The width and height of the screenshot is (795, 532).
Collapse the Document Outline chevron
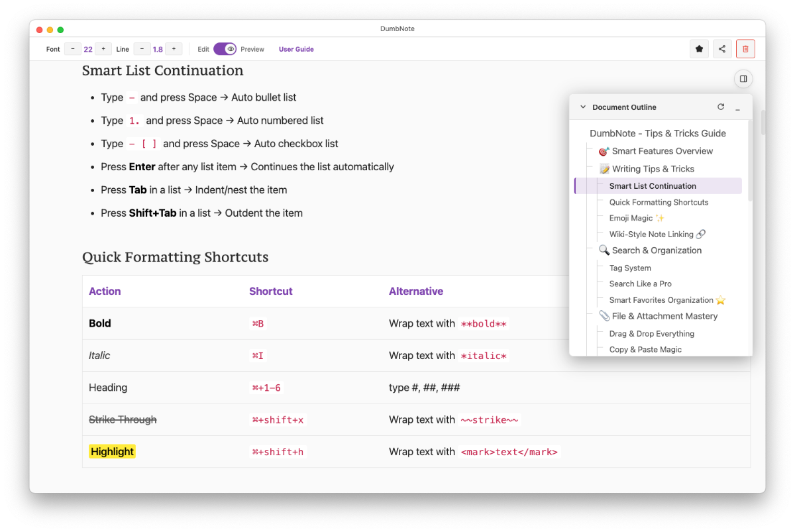coord(583,107)
